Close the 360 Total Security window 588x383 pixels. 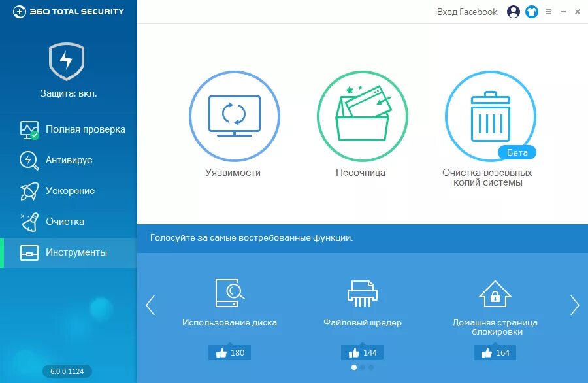(578, 12)
